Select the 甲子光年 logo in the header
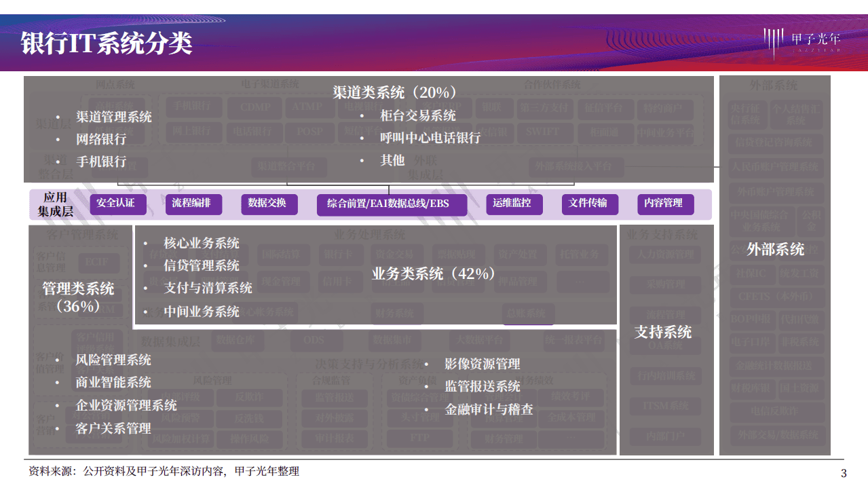Viewport: 868px width, 488px height. pos(805,39)
